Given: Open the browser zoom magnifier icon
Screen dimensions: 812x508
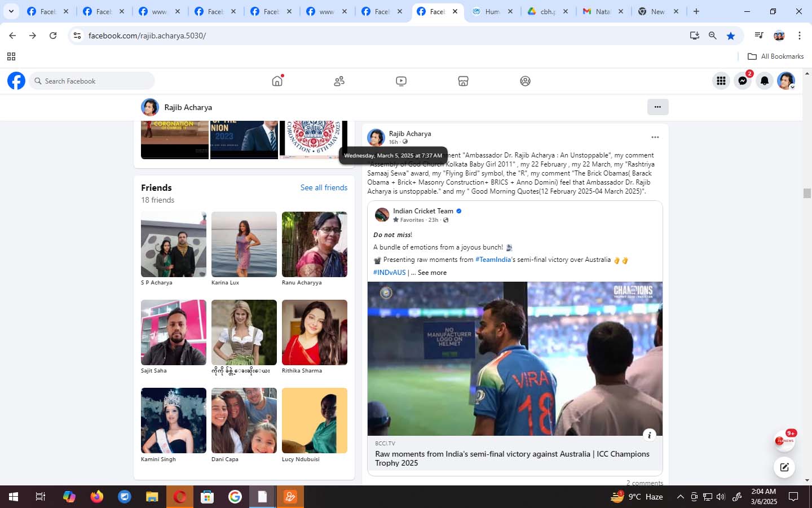Looking at the screenshot, I should tap(713, 36).
